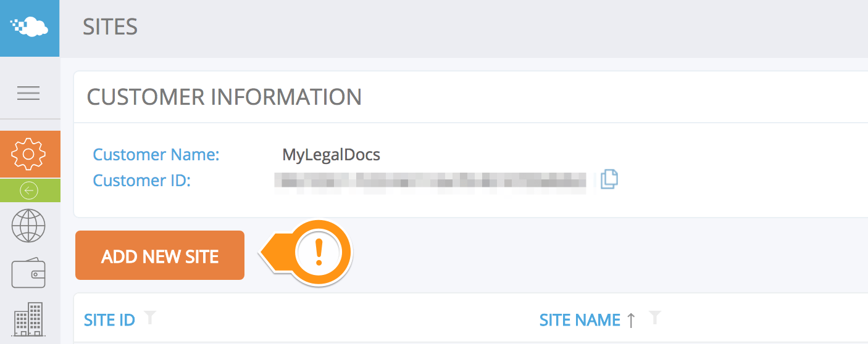This screenshot has width=868, height=344.
Task: Open the SITE ID column filter
Action: tap(150, 318)
